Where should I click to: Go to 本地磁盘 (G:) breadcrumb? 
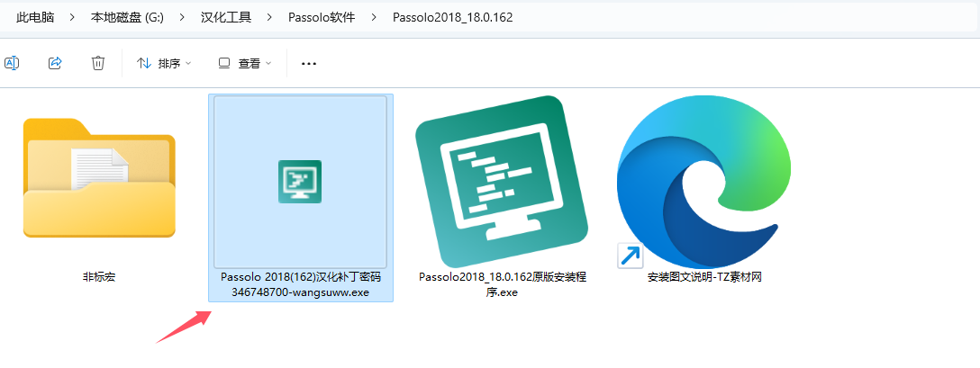click(x=127, y=17)
